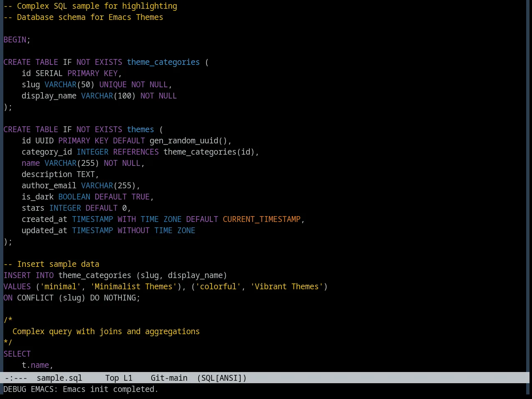
Task: Click the Top position indicator in mode line
Action: pos(112,378)
